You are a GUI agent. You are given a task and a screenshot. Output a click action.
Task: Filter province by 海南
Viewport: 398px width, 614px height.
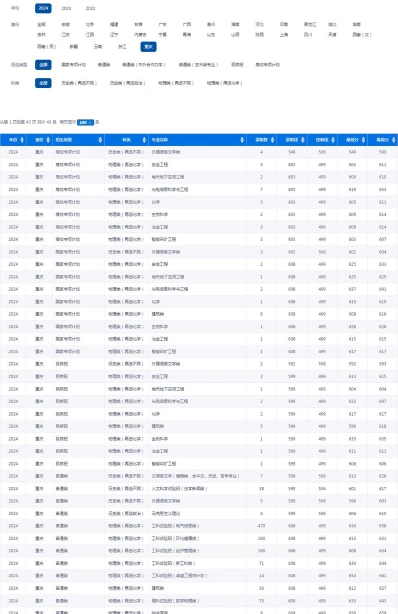click(235, 24)
